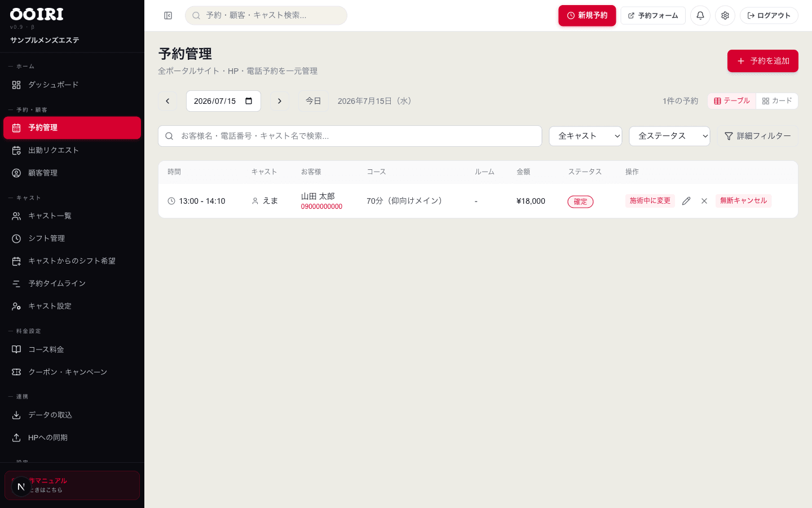
Task: Go to previous day arrow
Action: (x=167, y=101)
